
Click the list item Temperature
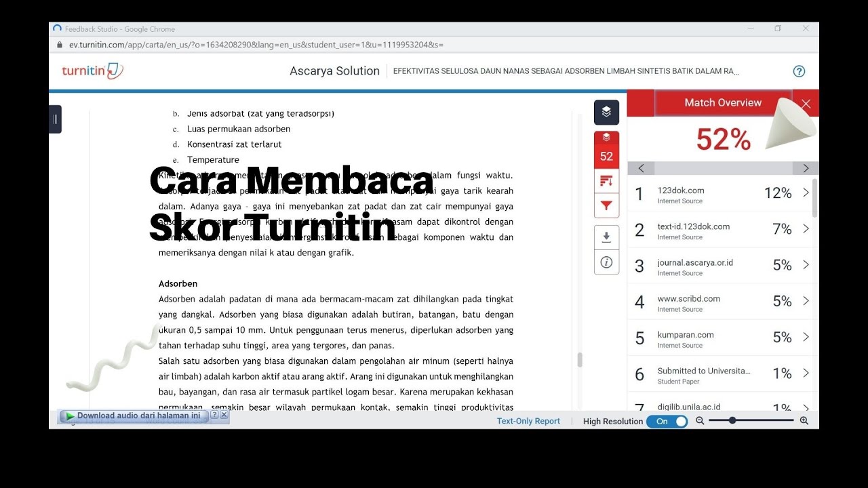pyautogui.click(x=213, y=160)
